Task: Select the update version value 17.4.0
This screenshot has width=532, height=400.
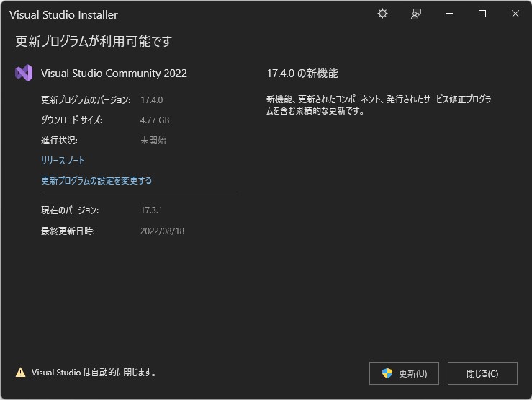Action: point(152,100)
